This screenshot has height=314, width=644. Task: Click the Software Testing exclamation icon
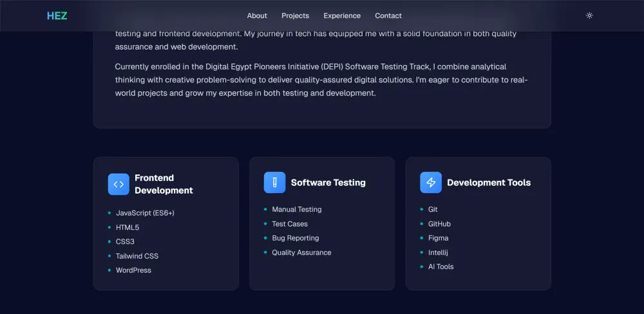[274, 183]
